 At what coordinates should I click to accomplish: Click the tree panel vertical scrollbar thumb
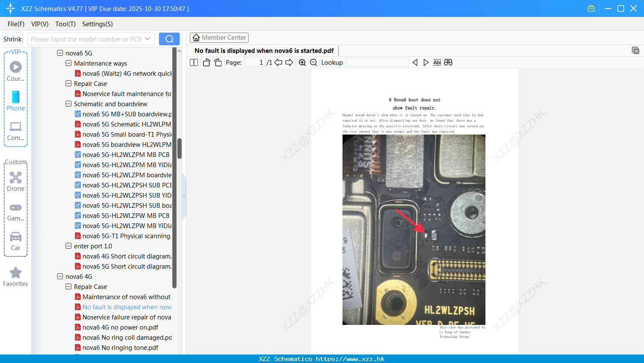pyautogui.click(x=179, y=148)
